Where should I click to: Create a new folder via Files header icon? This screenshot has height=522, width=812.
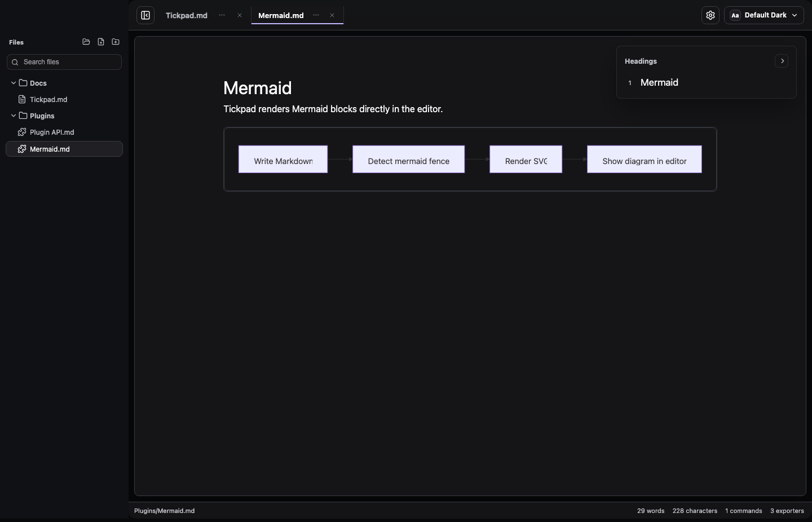click(116, 42)
